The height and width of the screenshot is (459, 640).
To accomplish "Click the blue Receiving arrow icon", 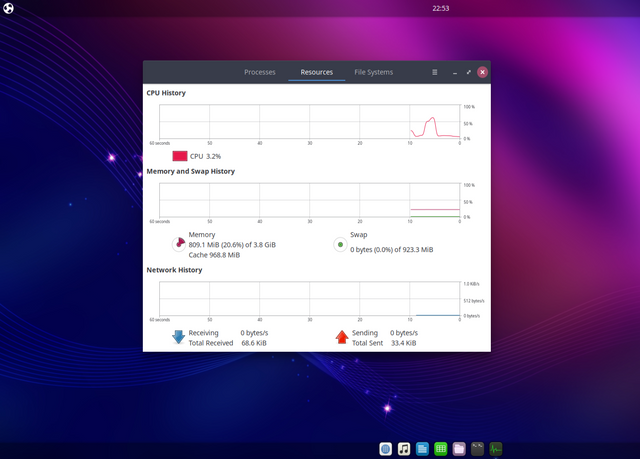I will pos(178,337).
